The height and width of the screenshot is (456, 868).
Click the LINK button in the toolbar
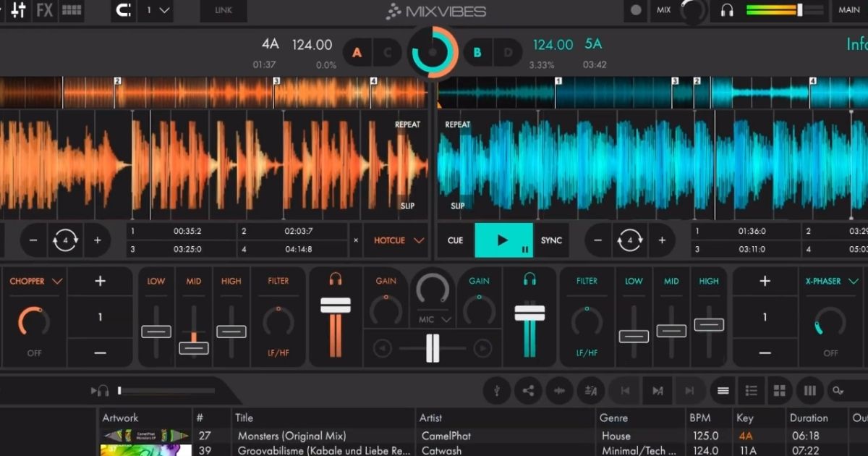pos(223,11)
